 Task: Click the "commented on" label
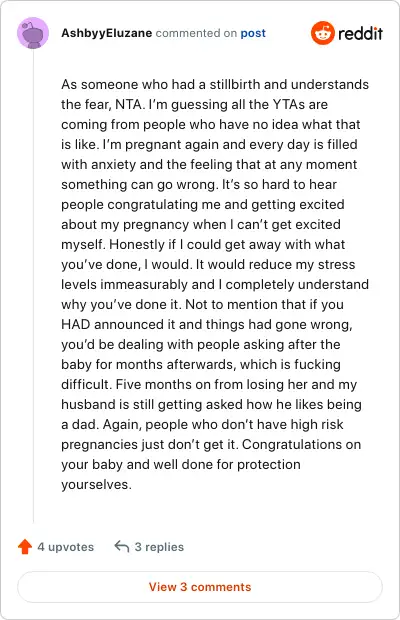click(196, 33)
